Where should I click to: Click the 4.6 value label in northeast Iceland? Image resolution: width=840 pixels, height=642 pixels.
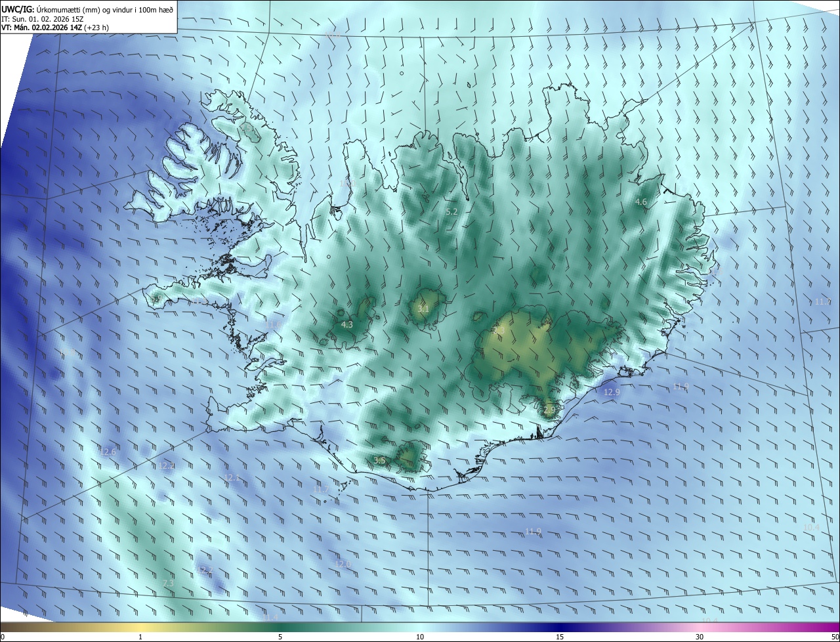[641, 202]
